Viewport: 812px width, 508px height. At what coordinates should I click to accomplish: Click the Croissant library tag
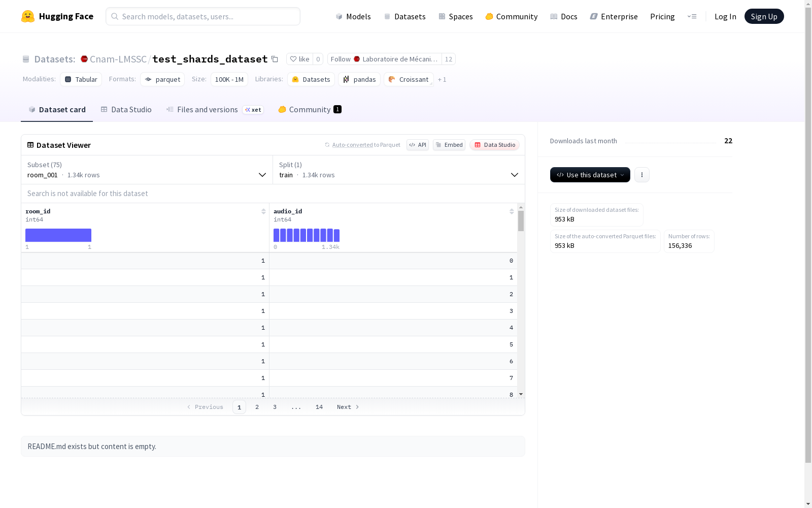tap(409, 79)
